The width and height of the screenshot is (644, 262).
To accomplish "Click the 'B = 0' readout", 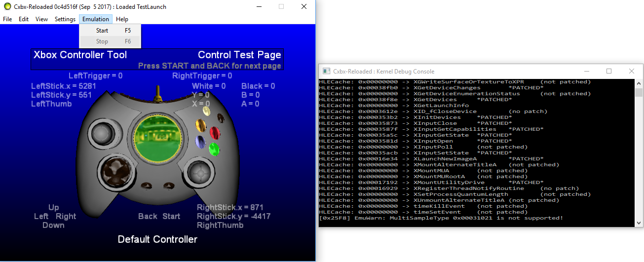I will pos(250,95).
